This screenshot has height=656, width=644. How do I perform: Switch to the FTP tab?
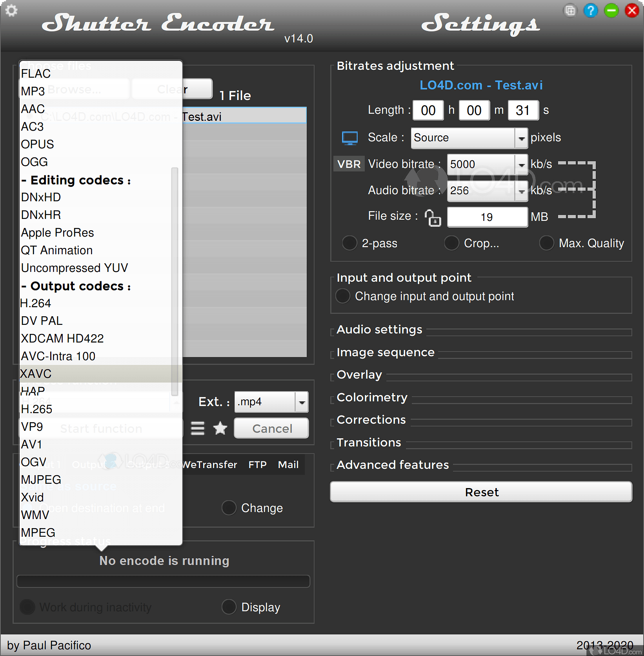click(x=257, y=465)
